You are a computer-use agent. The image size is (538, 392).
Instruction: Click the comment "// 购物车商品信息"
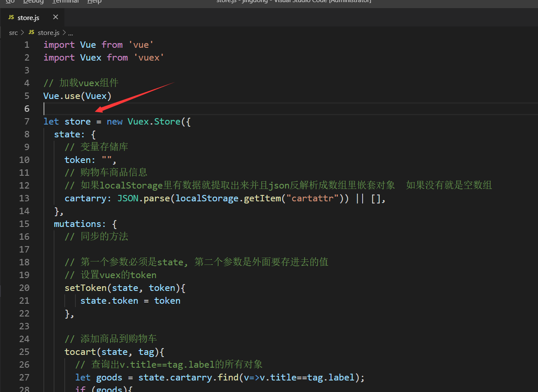point(106,173)
